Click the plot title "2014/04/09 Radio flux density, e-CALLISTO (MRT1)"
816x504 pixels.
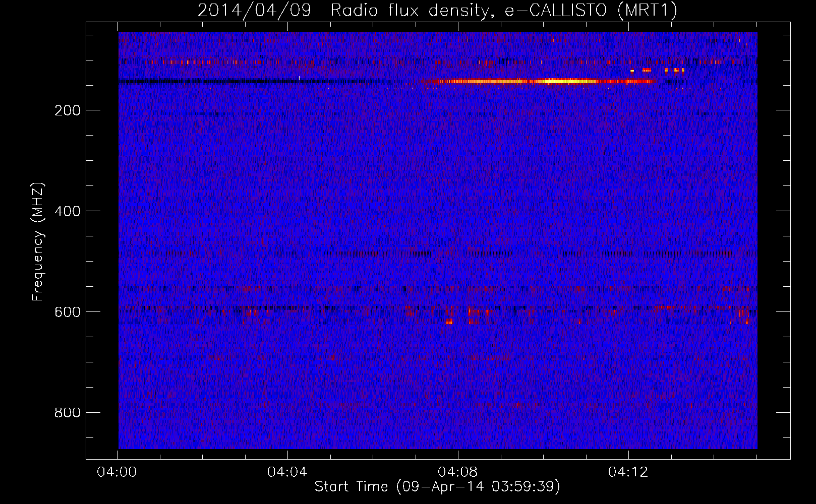click(437, 10)
